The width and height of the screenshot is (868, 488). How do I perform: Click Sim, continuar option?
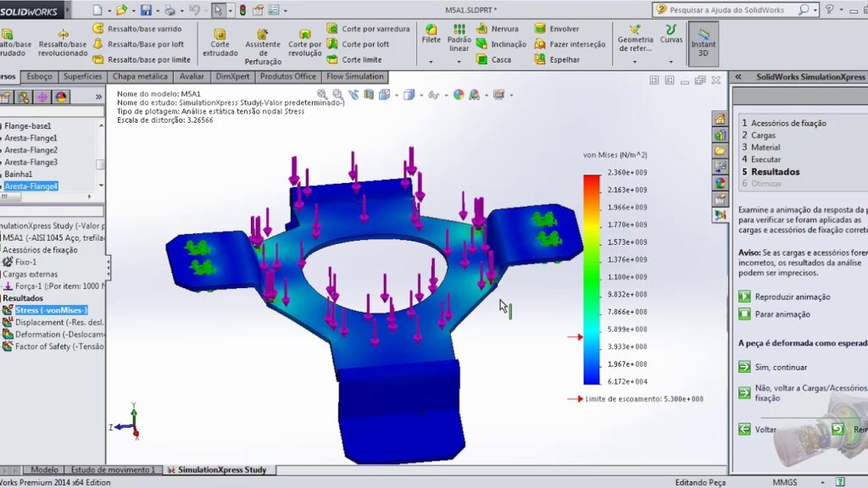[773, 367]
